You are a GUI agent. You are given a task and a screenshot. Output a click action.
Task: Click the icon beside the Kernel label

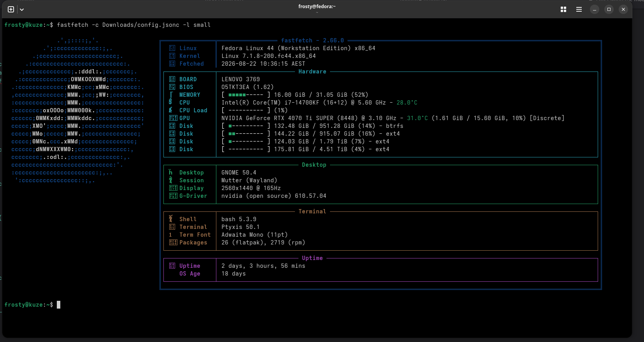172,56
